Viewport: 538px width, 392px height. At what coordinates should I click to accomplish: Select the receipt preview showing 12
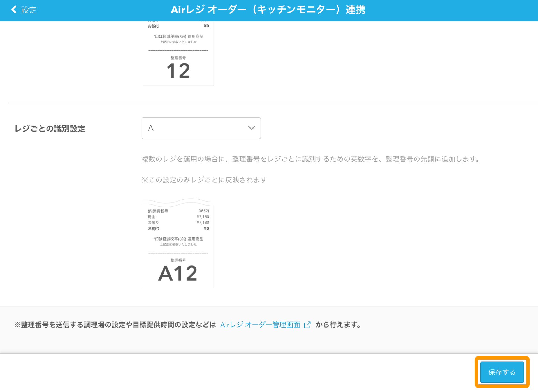(178, 53)
